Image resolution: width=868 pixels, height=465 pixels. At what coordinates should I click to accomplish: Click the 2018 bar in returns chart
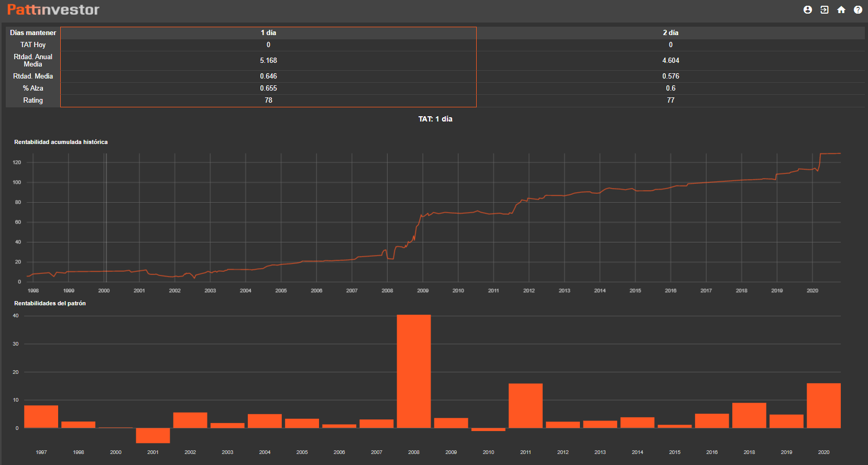[x=749, y=415]
